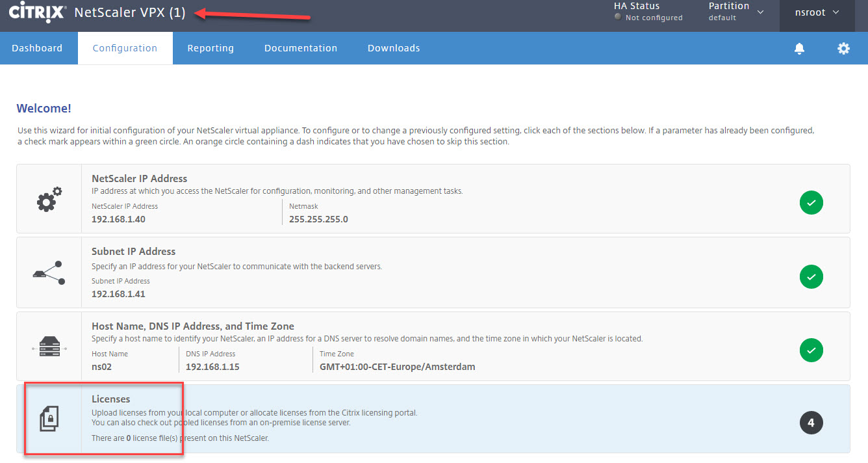Click the '0 license file(s) present' text
The width and height of the screenshot is (868, 463).
click(180, 438)
